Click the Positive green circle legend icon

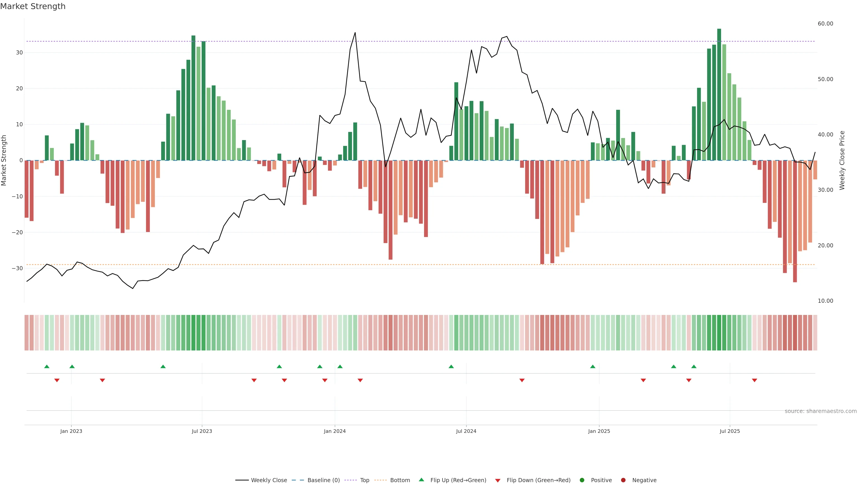[x=582, y=480]
